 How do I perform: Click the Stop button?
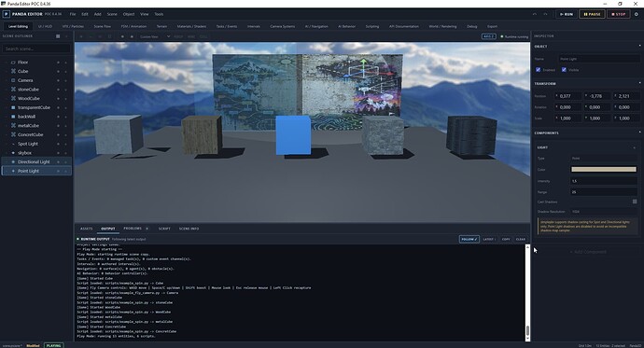pos(618,14)
